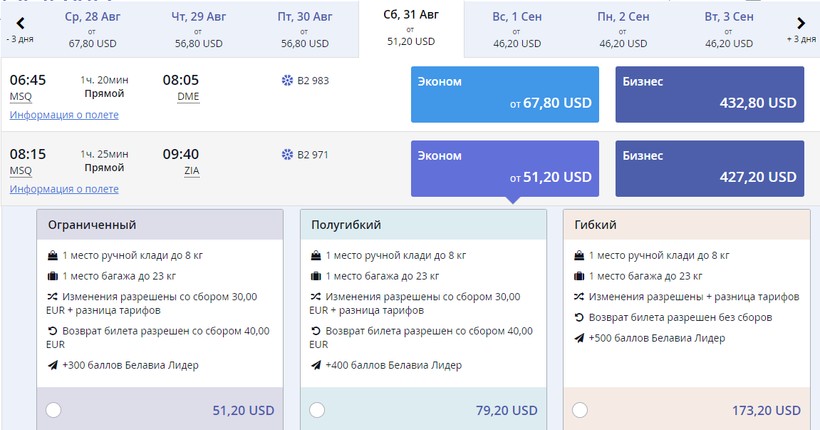Screen dimensions: 820x430
Task: Collapse Эконом fares for the 08:15 flight
Action: coord(505,168)
